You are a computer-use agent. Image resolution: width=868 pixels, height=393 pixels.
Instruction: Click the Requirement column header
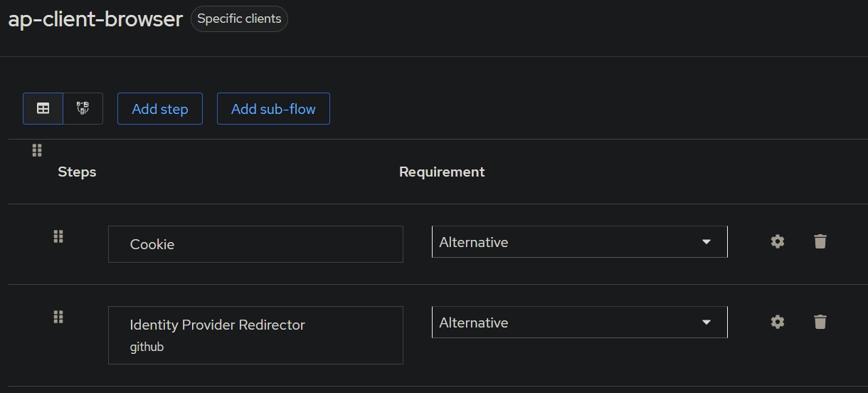pos(442,172)
